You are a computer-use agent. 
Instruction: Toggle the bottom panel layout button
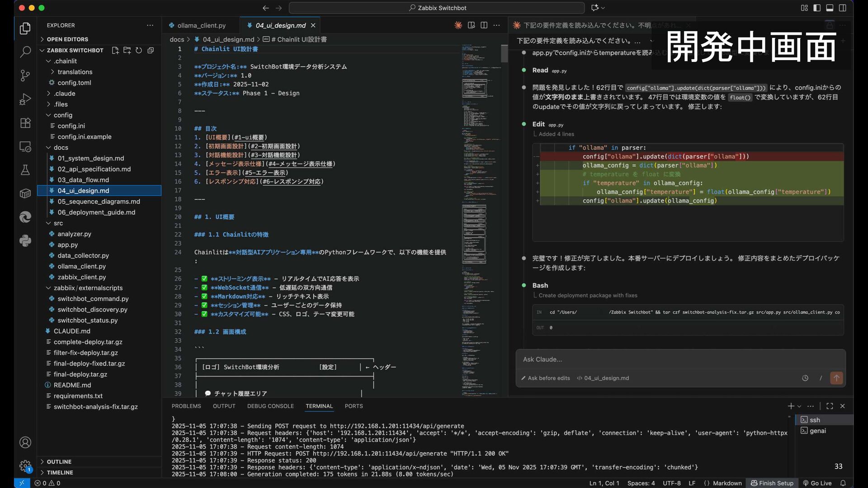[x=830, y=8]
